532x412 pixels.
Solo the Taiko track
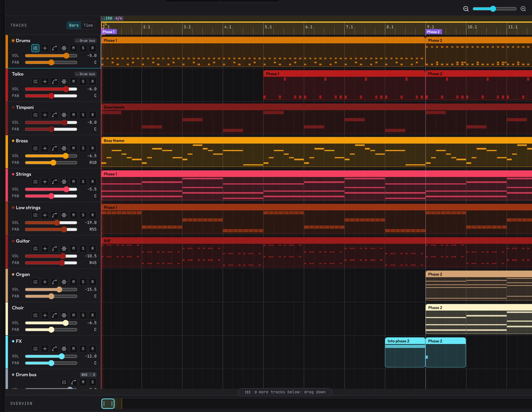[x=83, y=82]
